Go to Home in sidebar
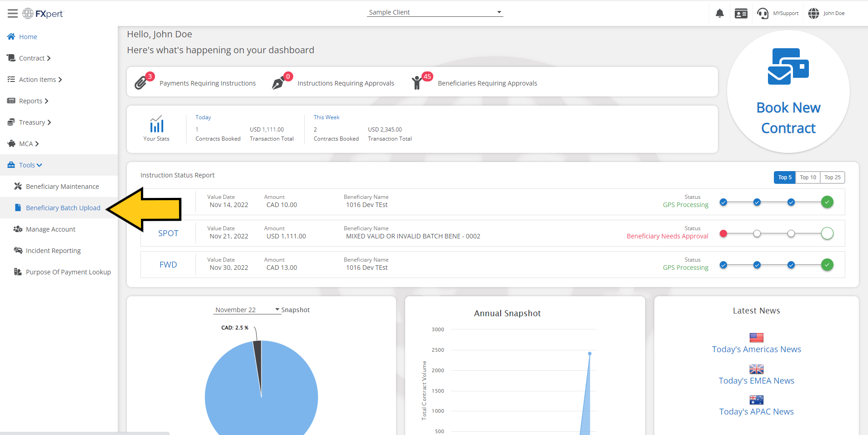Viewport: 868px width, 435px height. pyautogui.click(x=28, y=37)
